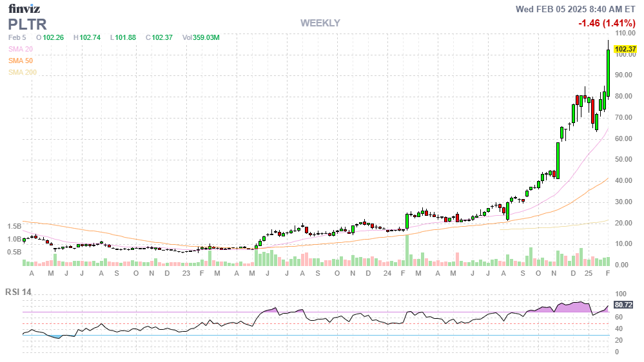Click the finviz logo

tap(24, 8)
